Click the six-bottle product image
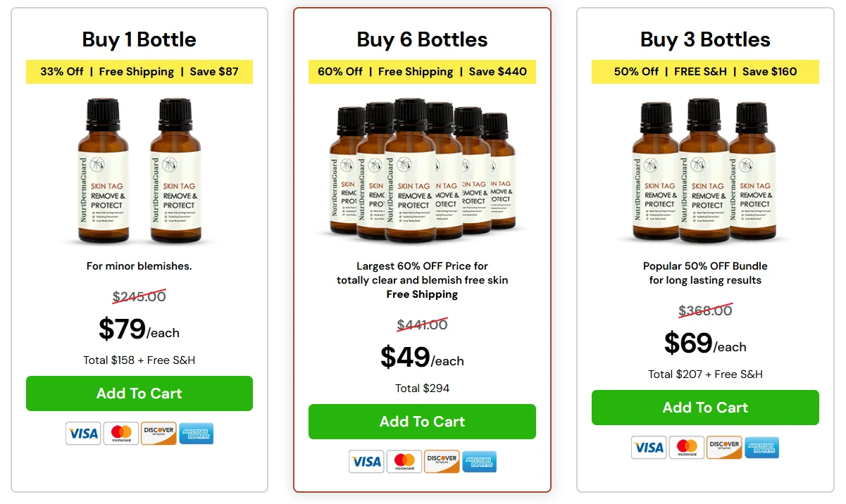The image size is (846, 504). click(421, 169)
